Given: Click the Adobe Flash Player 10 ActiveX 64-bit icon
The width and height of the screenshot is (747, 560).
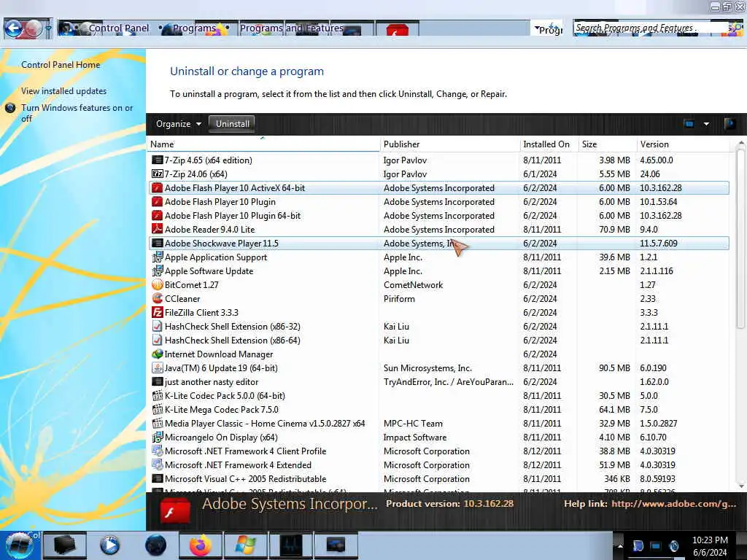Looking at the screenshot, I should click(x=158, y=187).
